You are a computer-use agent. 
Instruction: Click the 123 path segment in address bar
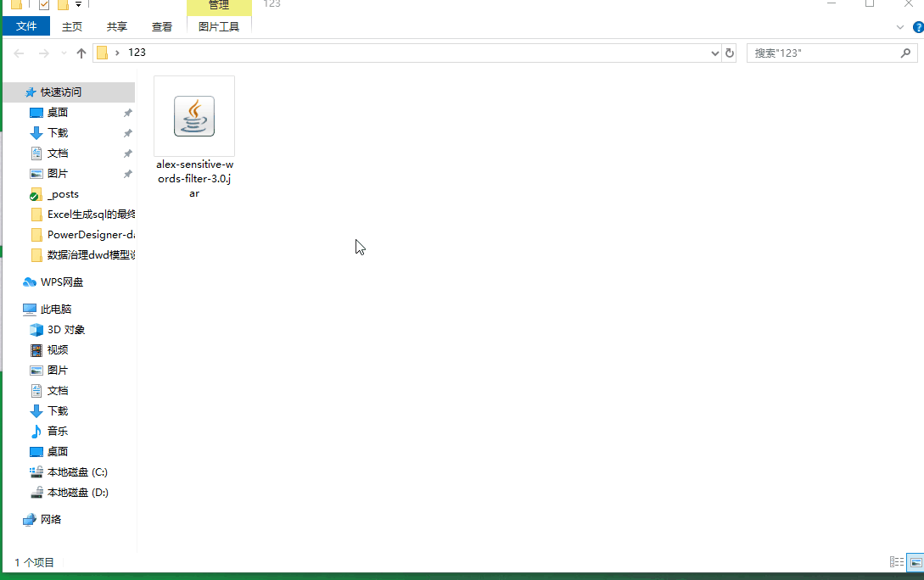tap(137, 53)
